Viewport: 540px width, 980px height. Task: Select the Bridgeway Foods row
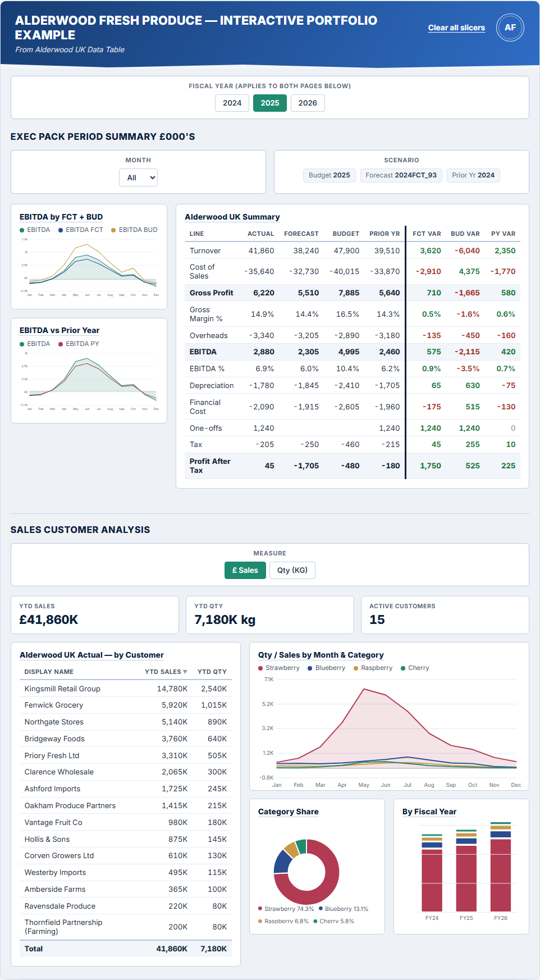126,739
